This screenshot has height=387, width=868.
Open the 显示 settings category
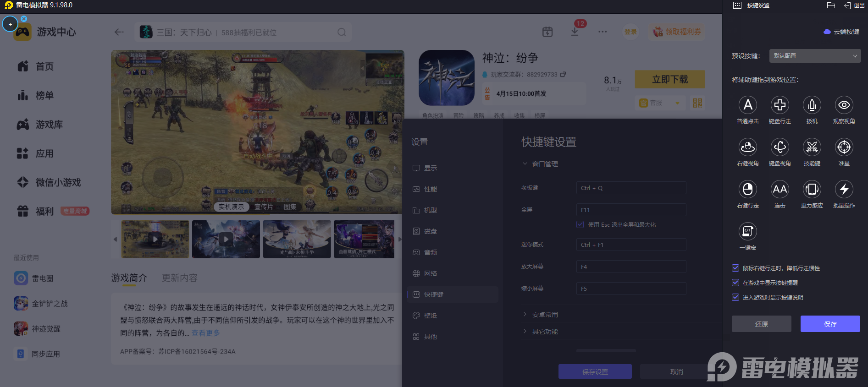pyautogui.click(x=453, y=168)
